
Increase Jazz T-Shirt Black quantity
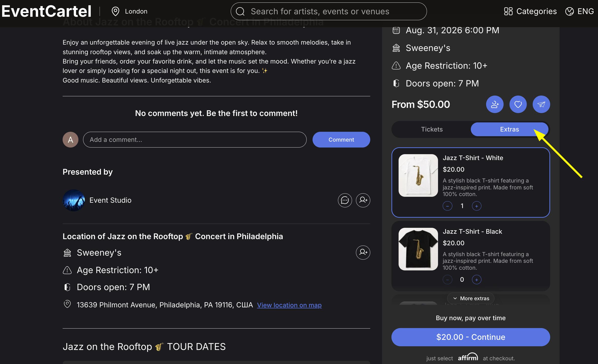pos(477,280)
